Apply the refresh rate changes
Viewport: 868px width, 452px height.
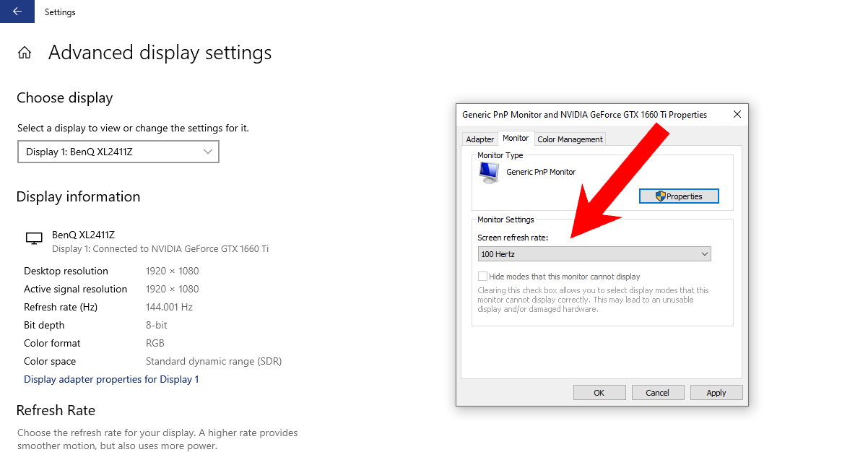pyautogui.click(x=716, y=393)
